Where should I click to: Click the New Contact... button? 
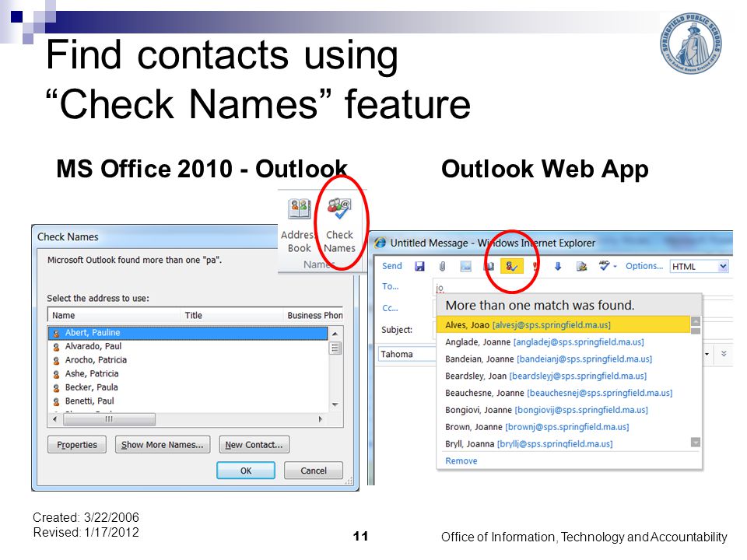point(254,445)
